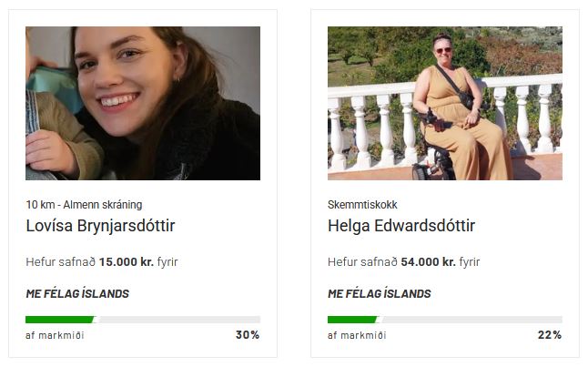This screenshot has width=588, height=367.
Task: Click the unfilled gray part of Helga's progress bar
Action: coord(471,320)
